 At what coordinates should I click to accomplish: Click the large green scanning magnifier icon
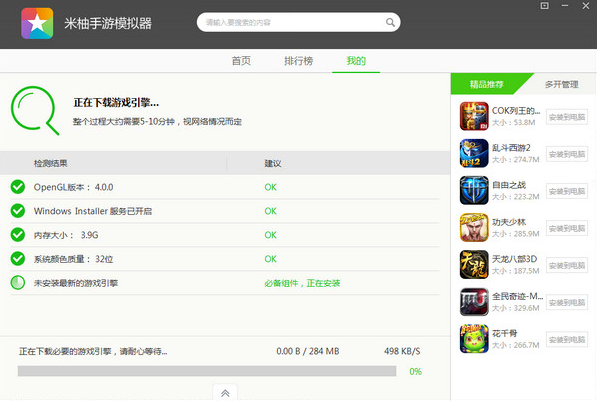point(35,110)
